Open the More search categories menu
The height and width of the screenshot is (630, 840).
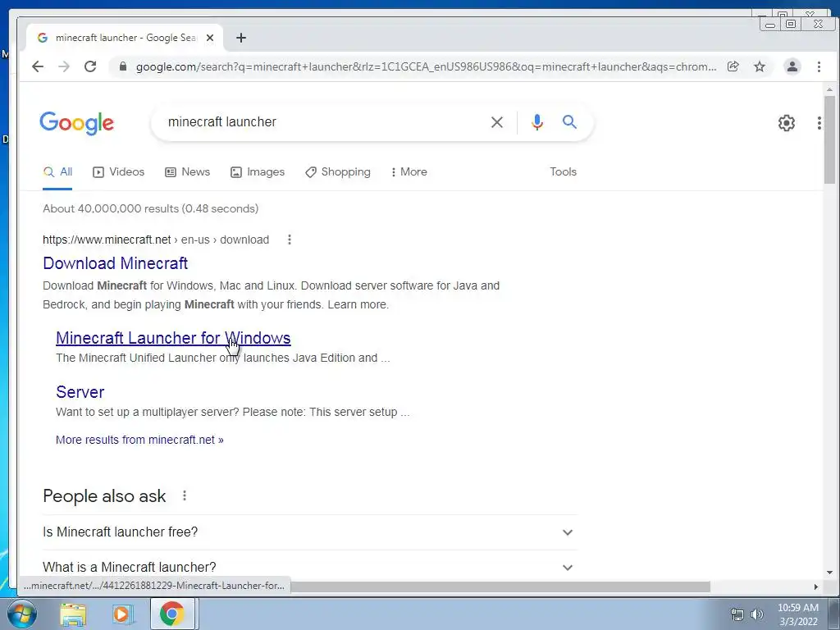[409, 172]
